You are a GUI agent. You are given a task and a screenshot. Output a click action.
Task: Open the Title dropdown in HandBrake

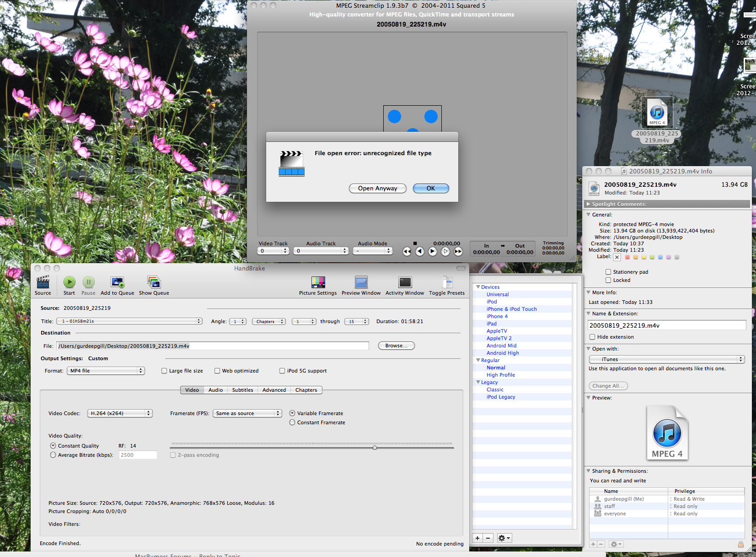(x=129, y=321)
